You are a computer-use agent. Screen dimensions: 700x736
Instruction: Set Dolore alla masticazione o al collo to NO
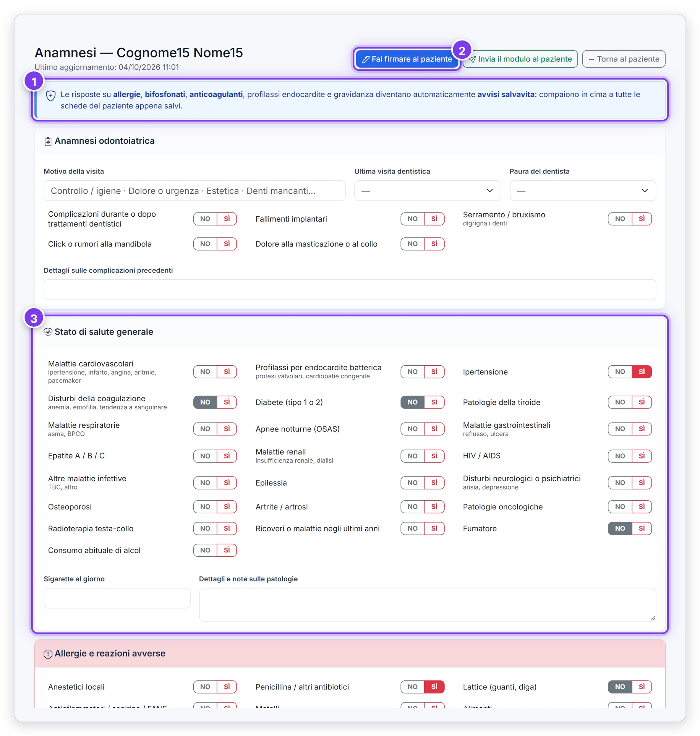412,243
